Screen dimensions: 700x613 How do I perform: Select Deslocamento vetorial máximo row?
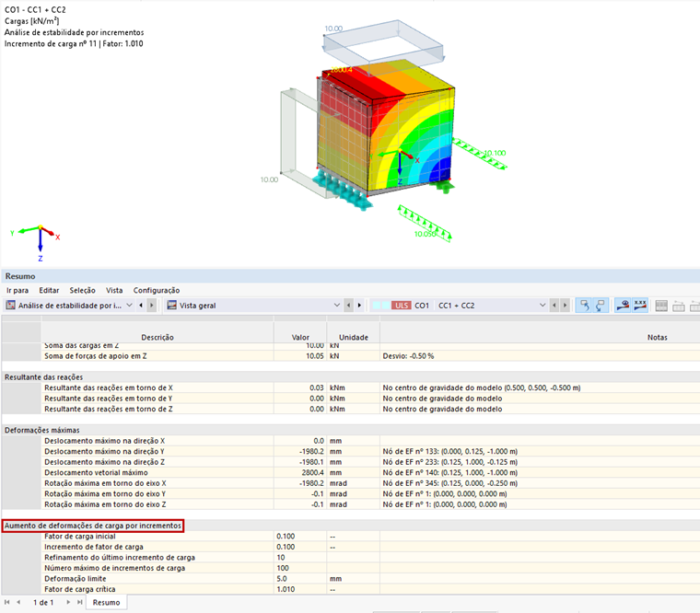coord(350,472)
